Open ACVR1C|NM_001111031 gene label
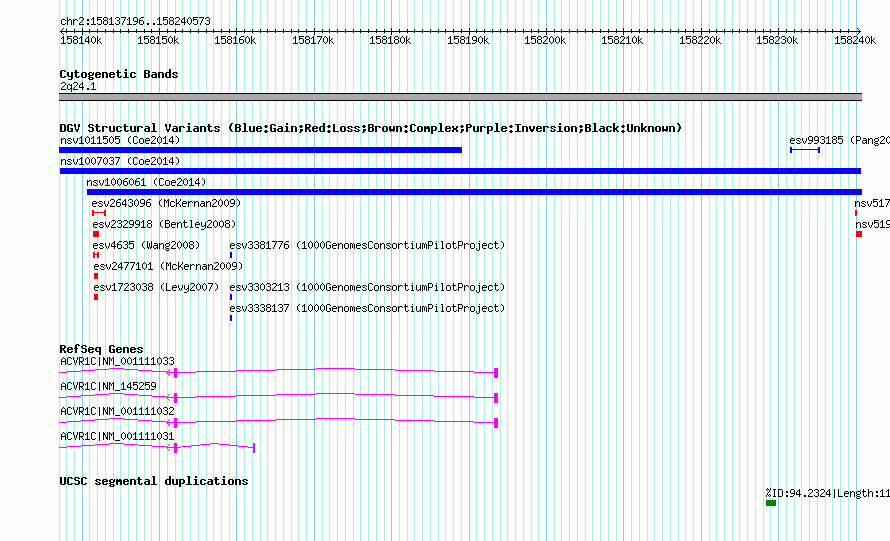Viewport: 890px width, 541px height. tap(117, 436)
